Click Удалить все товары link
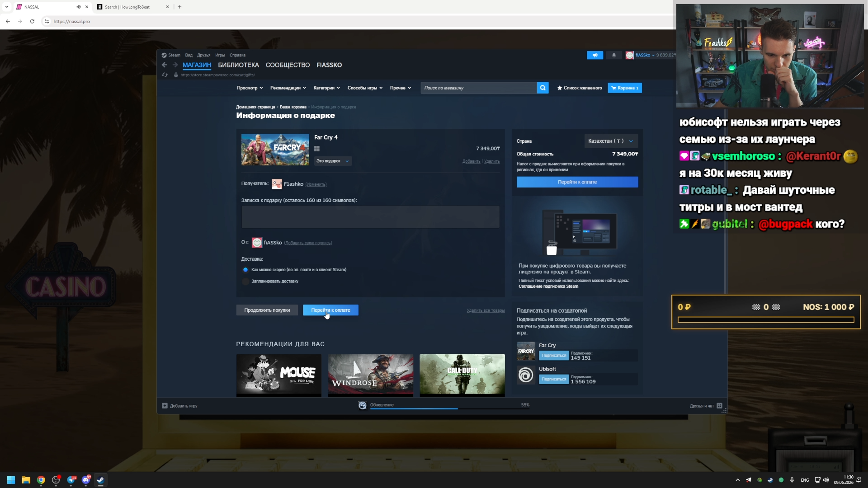Viewport: 868px width, 488px height. coord(486,310)
